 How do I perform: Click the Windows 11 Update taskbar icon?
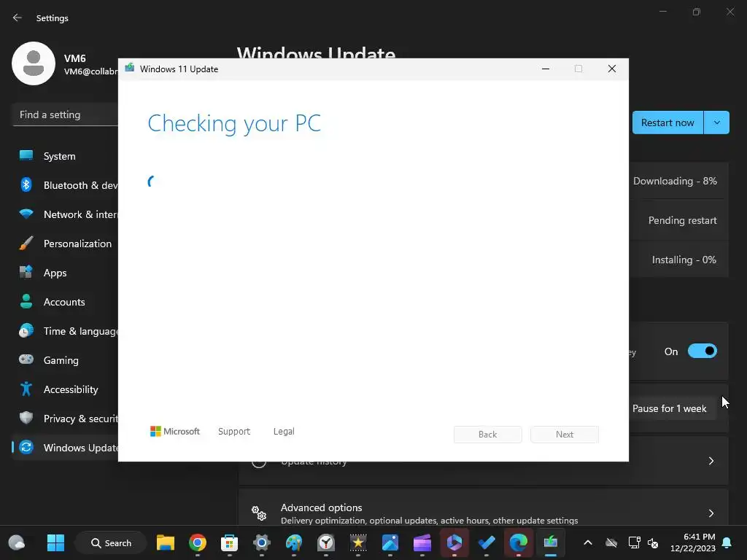[x=551, y=542]
